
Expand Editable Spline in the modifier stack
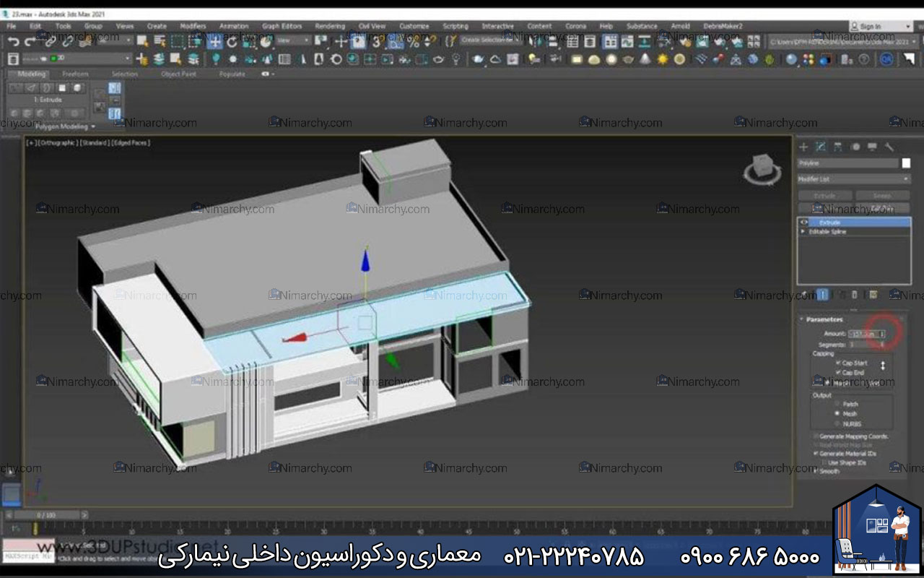(801, 232)
